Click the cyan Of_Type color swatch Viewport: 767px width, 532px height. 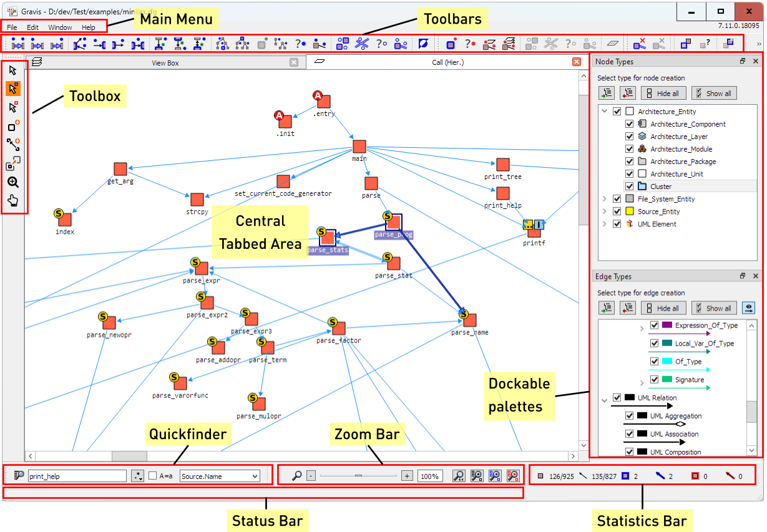click(667, 361)
